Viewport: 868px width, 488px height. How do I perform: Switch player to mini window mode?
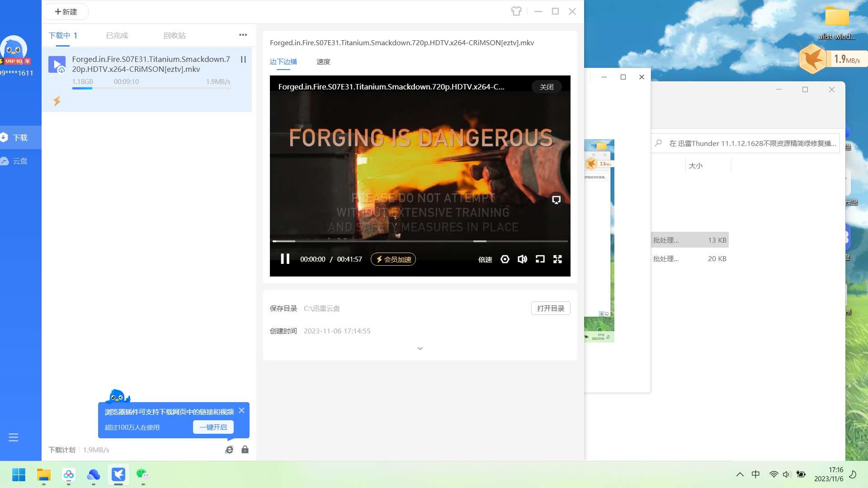(540, 259)
